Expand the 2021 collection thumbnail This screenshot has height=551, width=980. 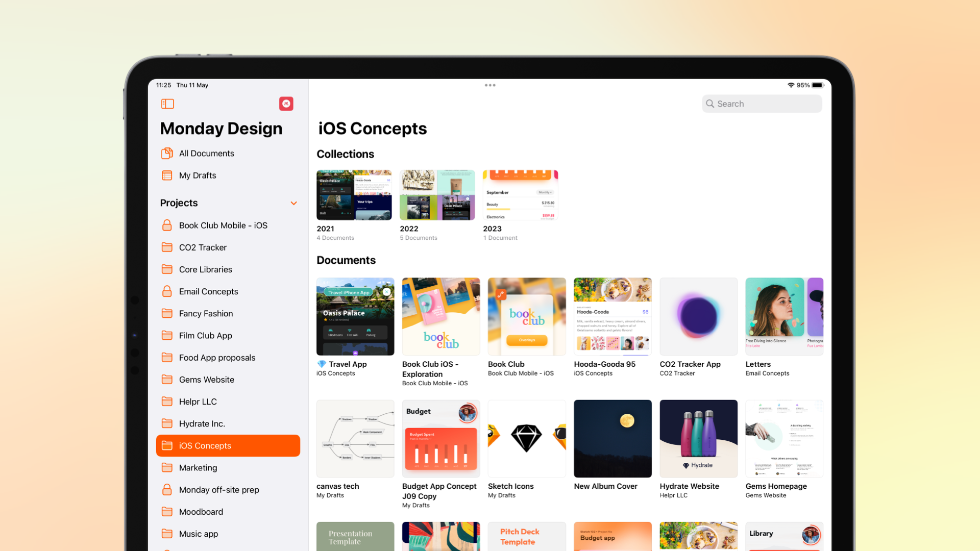pyautogui.click(x=354, y=194)
